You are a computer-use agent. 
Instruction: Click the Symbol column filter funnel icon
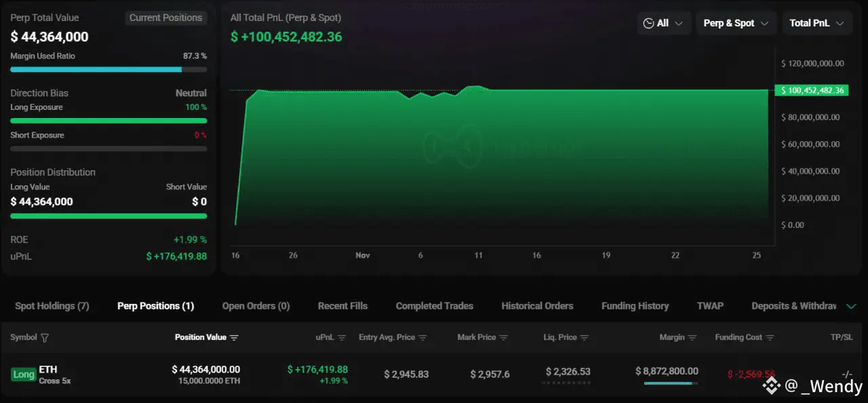point(45,338)
